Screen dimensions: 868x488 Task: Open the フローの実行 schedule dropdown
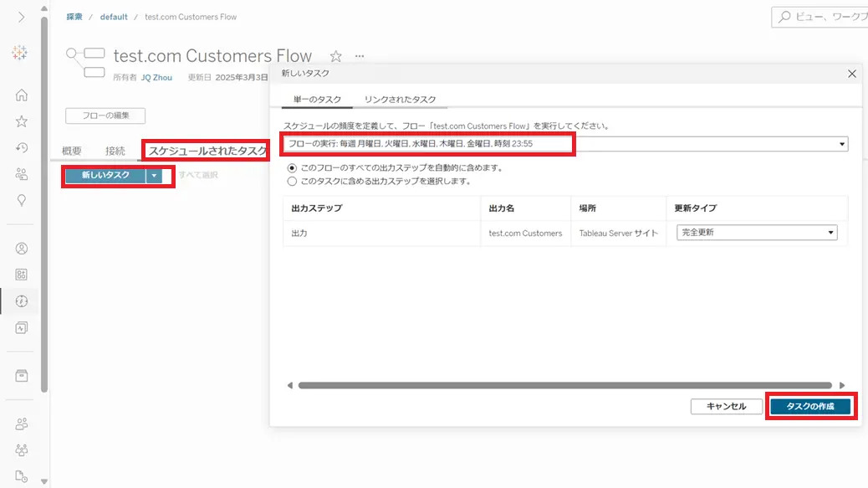click(565, 144)
